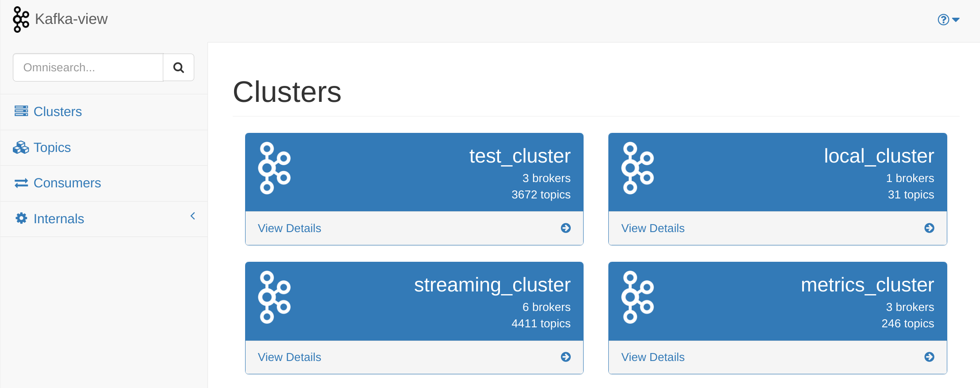Open the help question mark dropdown
The image size is (980, 388).
(x=948, y=19)
